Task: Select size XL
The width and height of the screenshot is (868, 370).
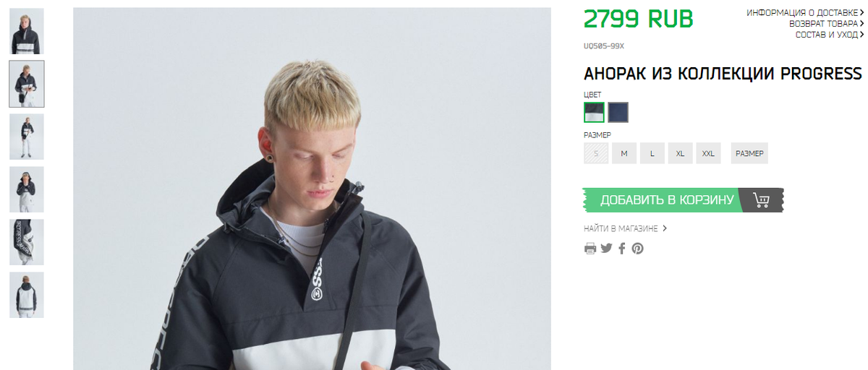Action: (x=680, y=153)
